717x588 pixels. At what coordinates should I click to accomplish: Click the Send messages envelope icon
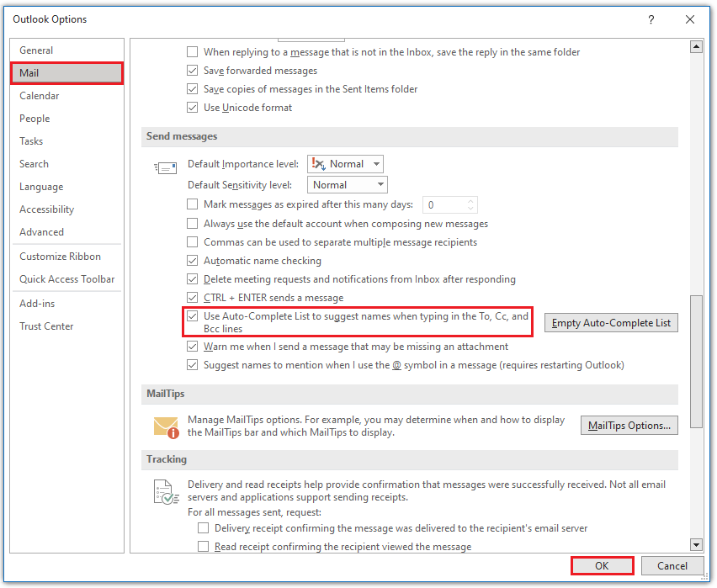pyautogui.click(x=167, y=167)
